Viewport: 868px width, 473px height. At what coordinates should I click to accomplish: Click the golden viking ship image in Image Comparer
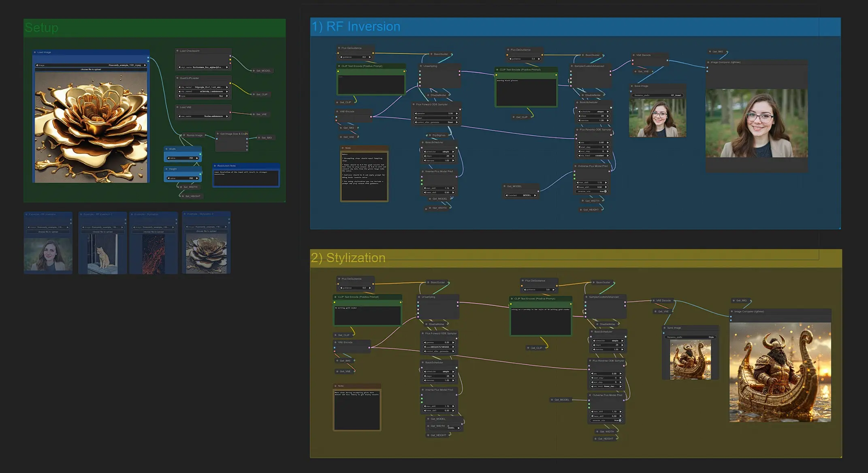[x=780, y=372]
